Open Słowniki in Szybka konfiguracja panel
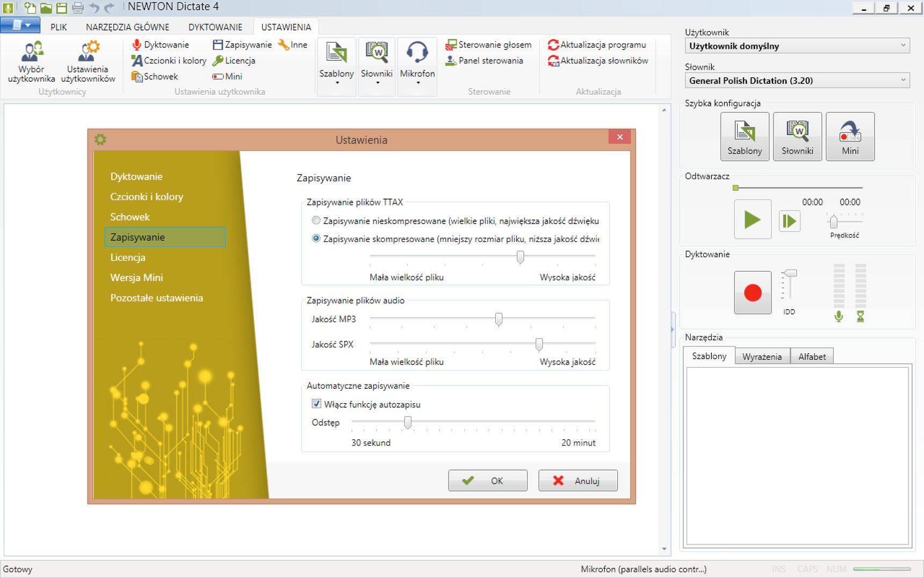Screen dimensions: 924x578 pos(797,137)
